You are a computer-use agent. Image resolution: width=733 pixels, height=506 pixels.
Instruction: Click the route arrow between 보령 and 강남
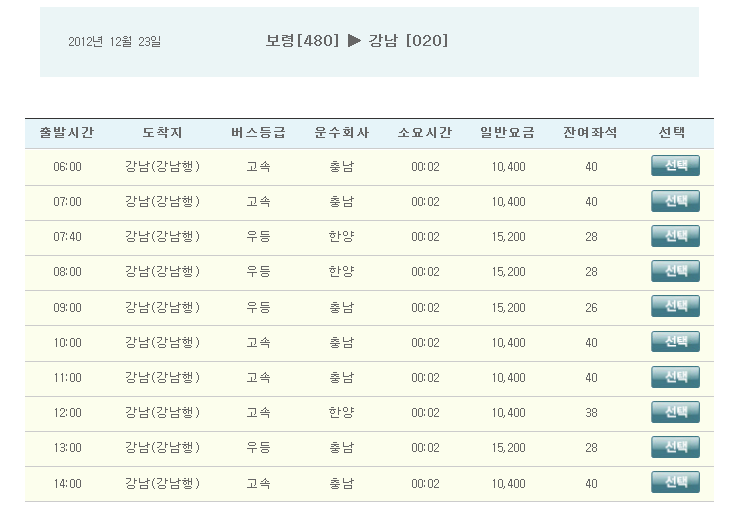point(354,41)
